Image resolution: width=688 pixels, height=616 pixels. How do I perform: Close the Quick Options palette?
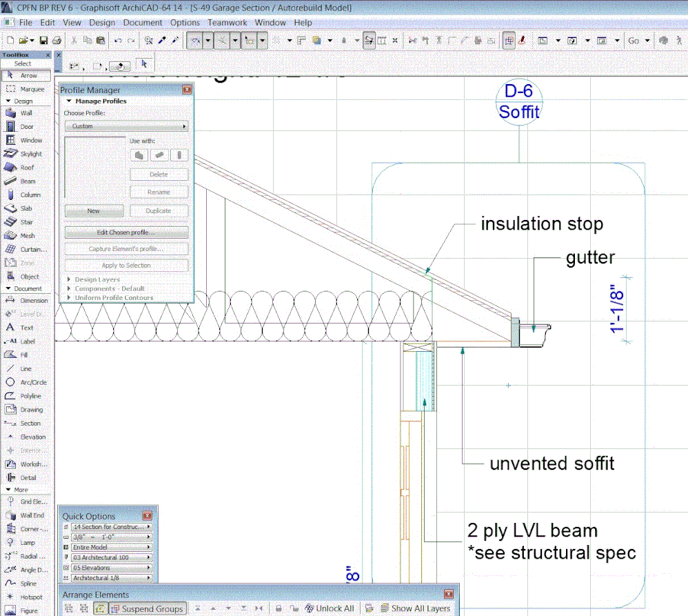pos(147,516)
